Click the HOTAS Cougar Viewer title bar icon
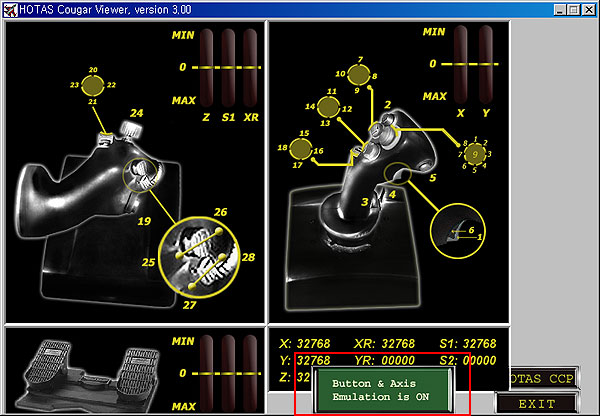Image resolution: width=600 pixels, height=416 pixels. click(x=10, y=10)
